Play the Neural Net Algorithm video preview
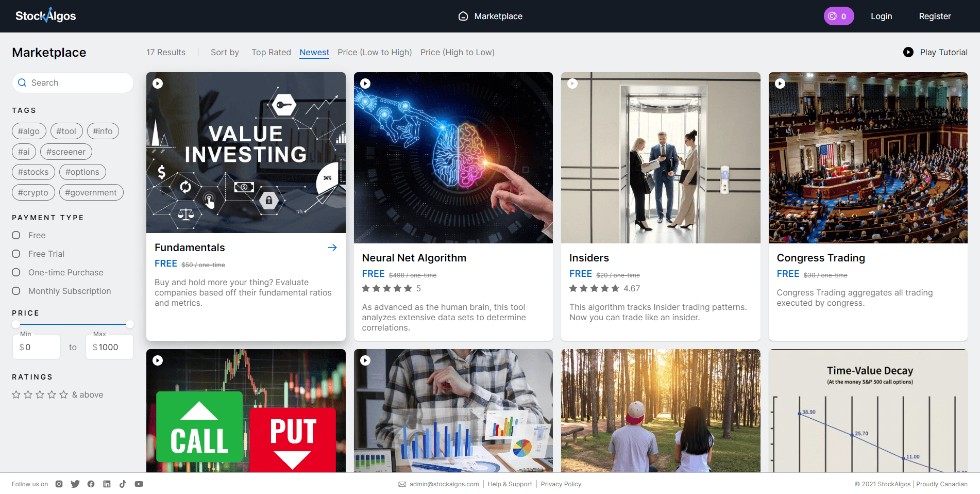 pyautogui.click(x=365, y=84)
